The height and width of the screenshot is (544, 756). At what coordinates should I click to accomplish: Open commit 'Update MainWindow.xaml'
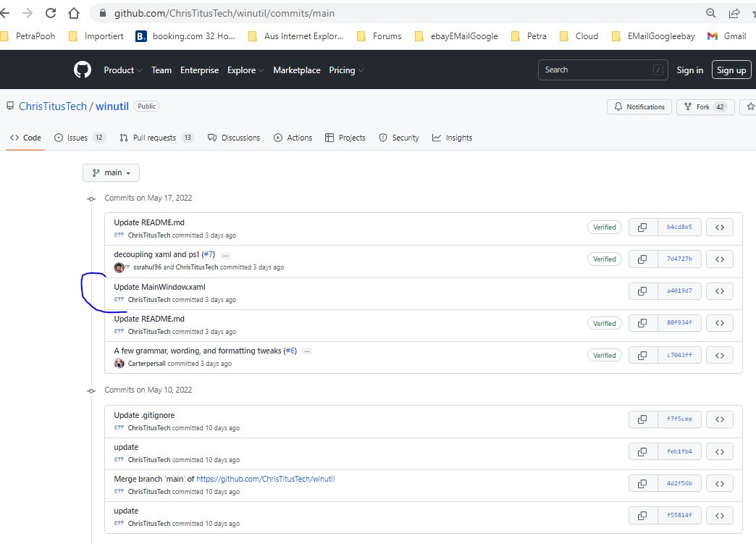(159, 287)
